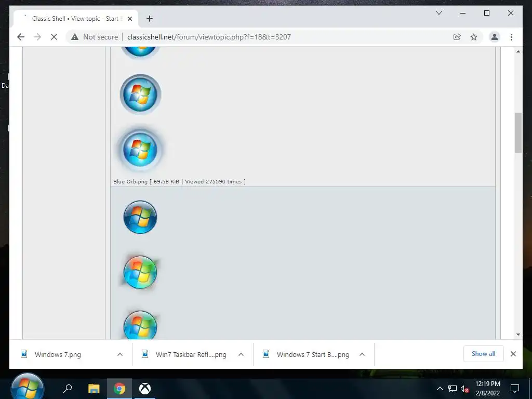The image size is (532, 399).
Task: Open downloaded Win7 Taskbar Refl....png
Action: (x=191, y=354)
